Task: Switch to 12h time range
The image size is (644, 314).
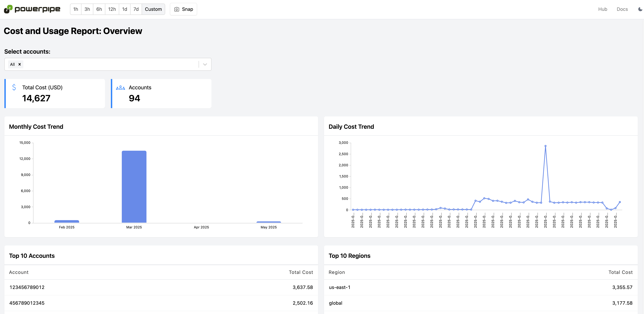Action: [112, 9]
